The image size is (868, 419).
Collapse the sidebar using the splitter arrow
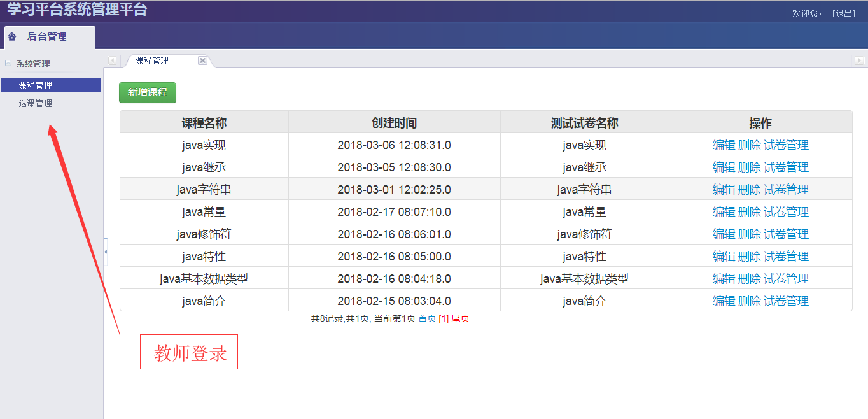click(x=106, y=252)
